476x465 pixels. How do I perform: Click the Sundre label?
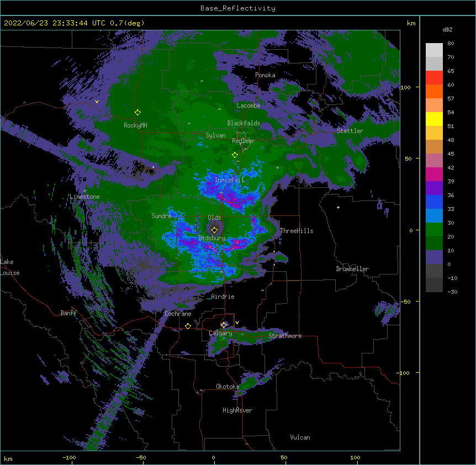pyautogui.click(x=161, y=216)
